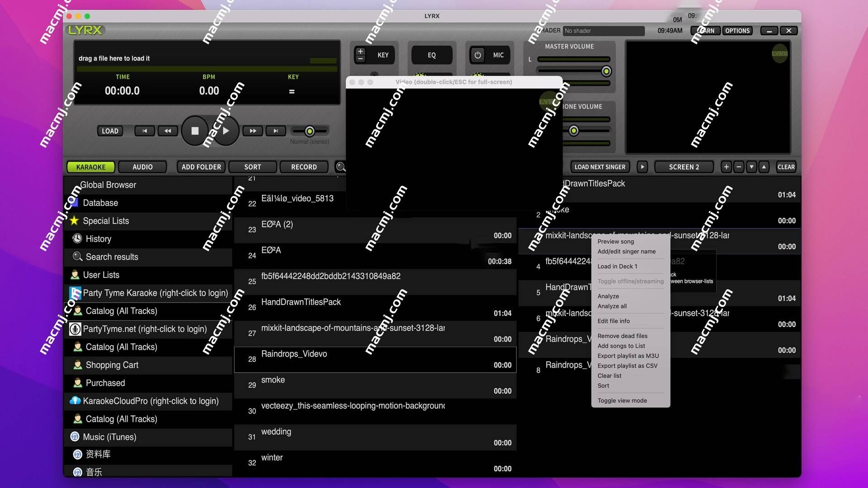Toggle the EQ button on deck

(432, 55)
